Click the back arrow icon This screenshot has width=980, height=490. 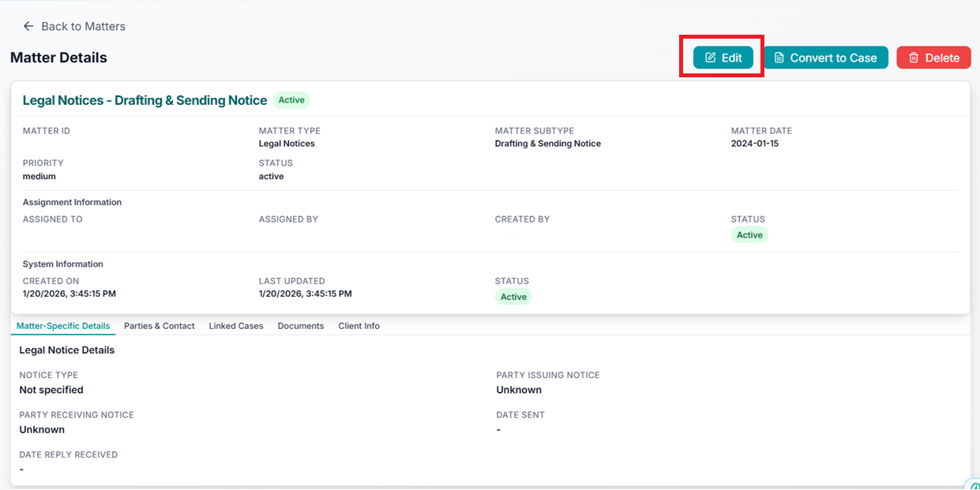click(x=28, y=26)
